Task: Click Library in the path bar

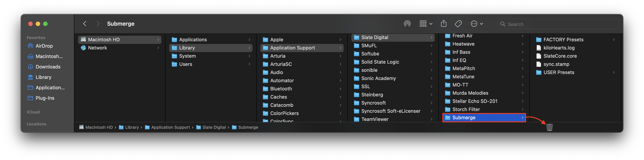Action: point(129,127)
